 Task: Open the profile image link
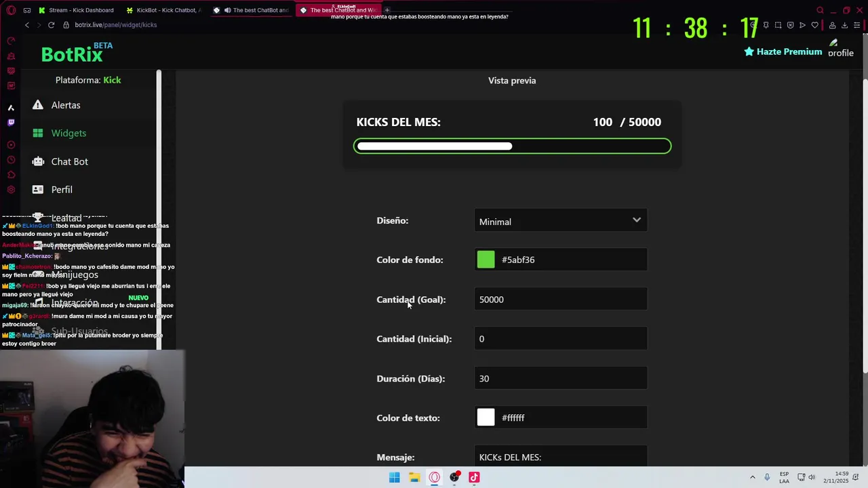point(840,48)
